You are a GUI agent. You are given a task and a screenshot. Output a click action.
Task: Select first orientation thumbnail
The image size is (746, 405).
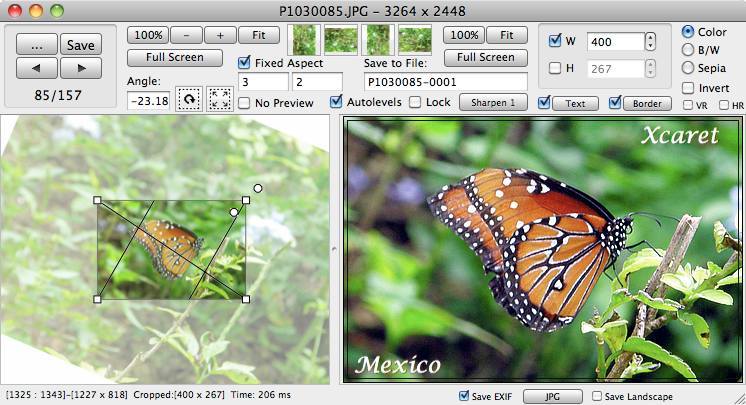(304, 40)
